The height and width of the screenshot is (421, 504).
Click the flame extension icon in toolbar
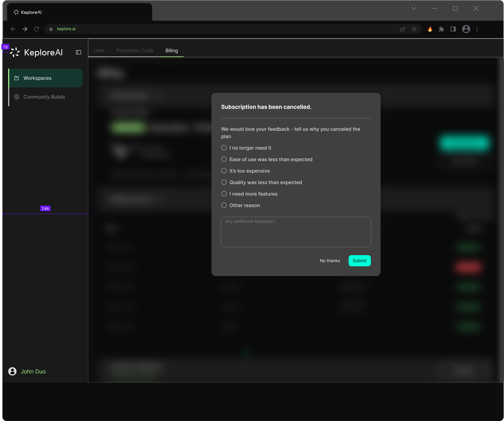430,29
